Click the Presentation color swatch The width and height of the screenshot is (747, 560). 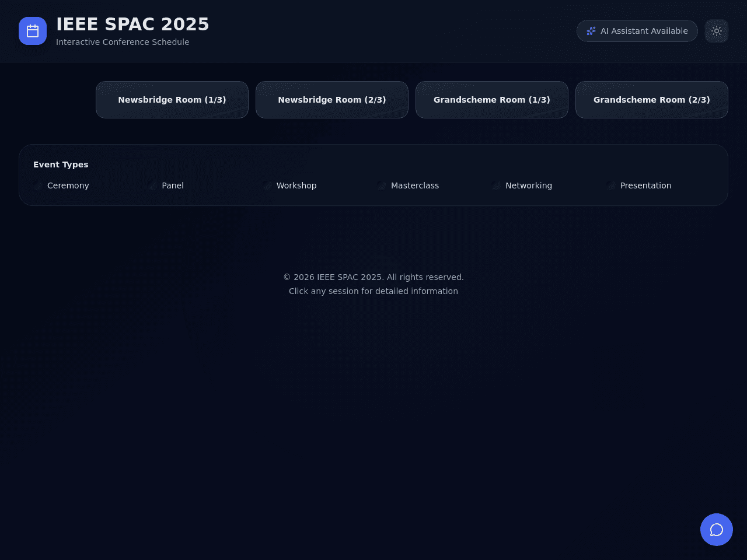click(611, 185)
